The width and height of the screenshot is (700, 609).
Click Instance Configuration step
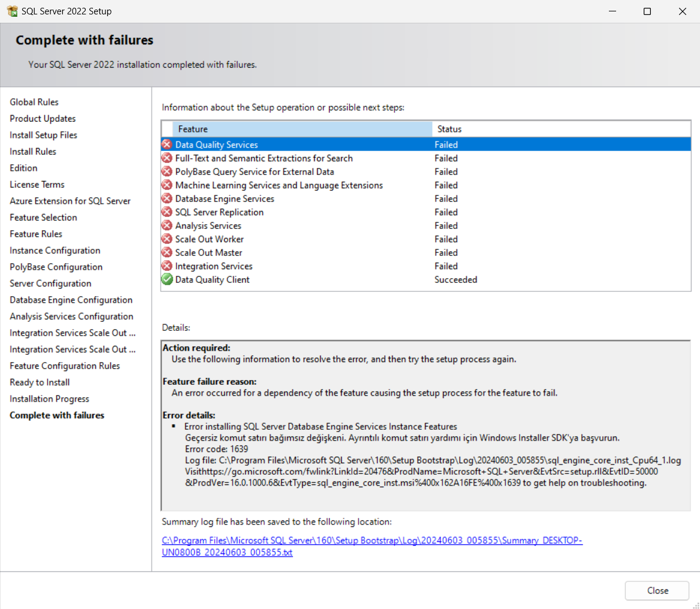55,251
